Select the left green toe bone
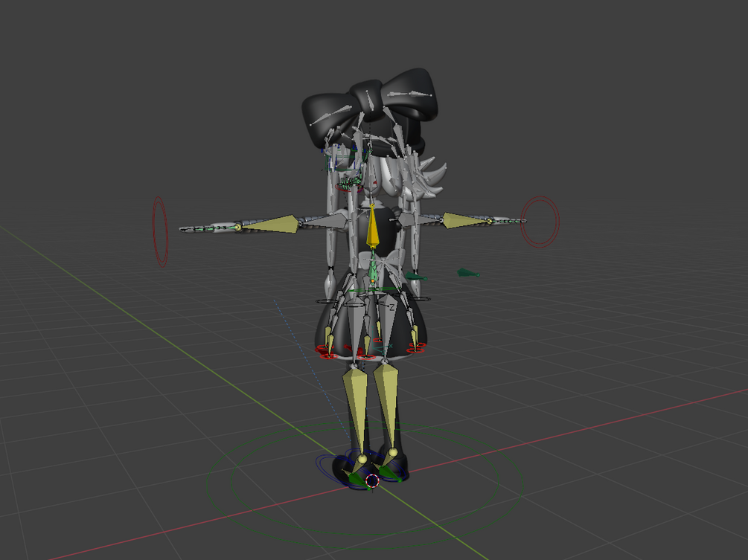Screen dimensions: 748x560 359,481
